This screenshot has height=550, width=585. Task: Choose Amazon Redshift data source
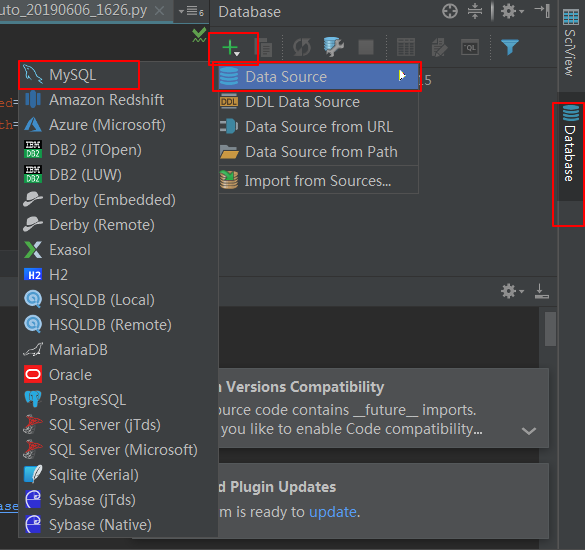[118, 100]
